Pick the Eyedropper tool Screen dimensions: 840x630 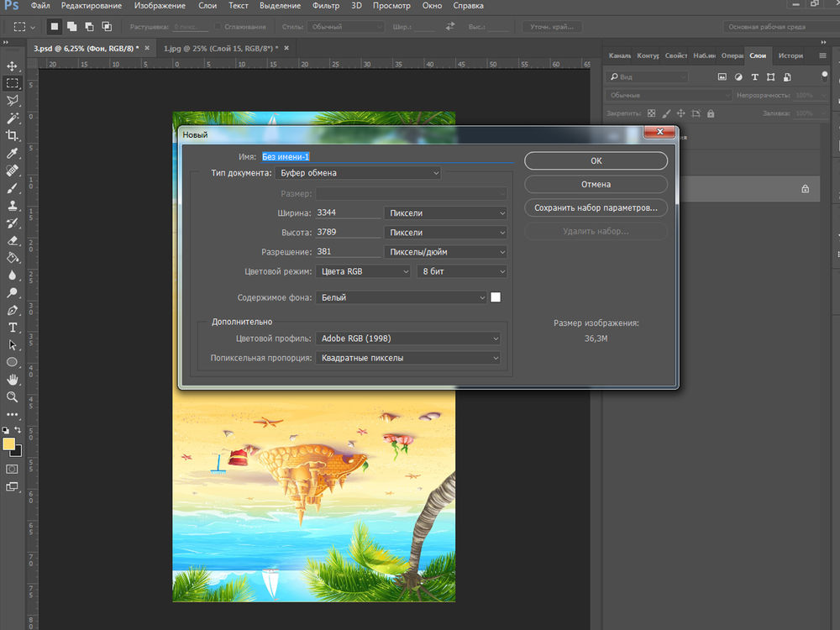pos(12,153)
